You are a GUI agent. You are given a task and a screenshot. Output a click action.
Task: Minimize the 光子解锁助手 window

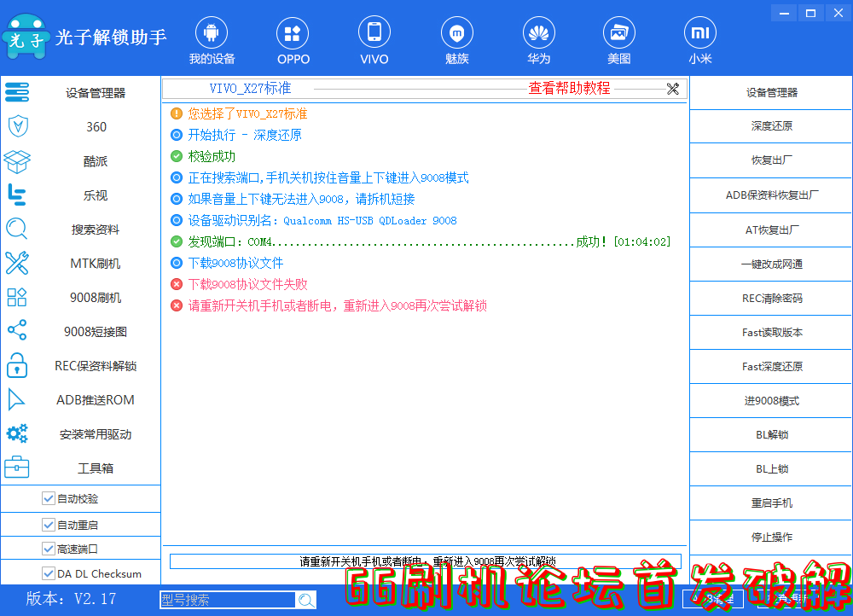point(784,13)
